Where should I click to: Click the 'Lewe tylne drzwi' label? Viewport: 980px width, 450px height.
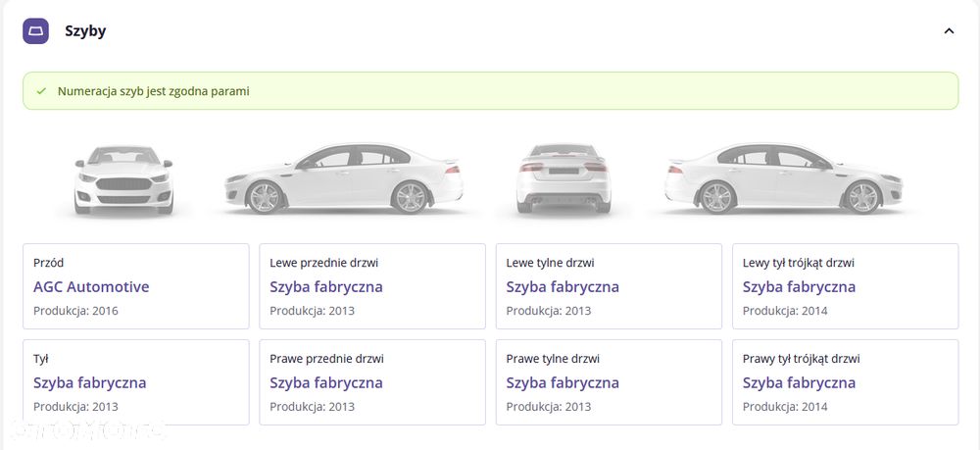[550, 263]
